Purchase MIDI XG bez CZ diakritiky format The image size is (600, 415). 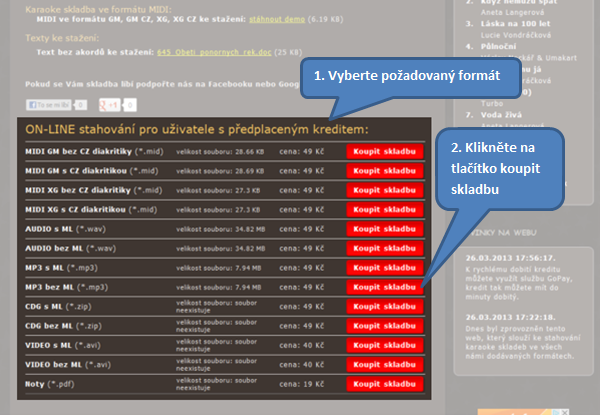click(385, 190)
